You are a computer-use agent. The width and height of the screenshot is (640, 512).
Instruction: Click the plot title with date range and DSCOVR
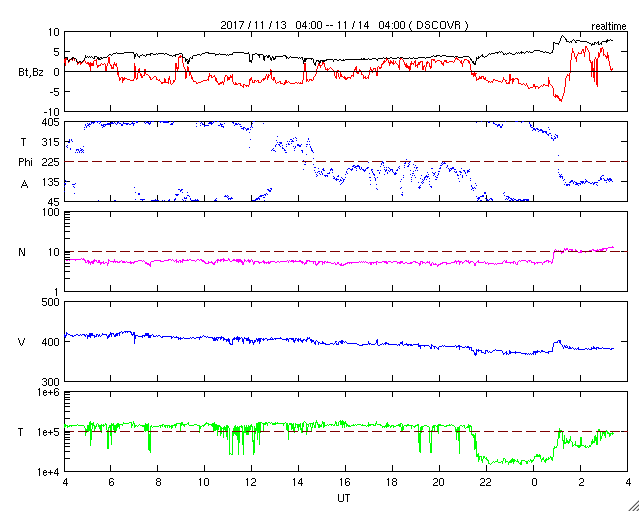(344, 25)
